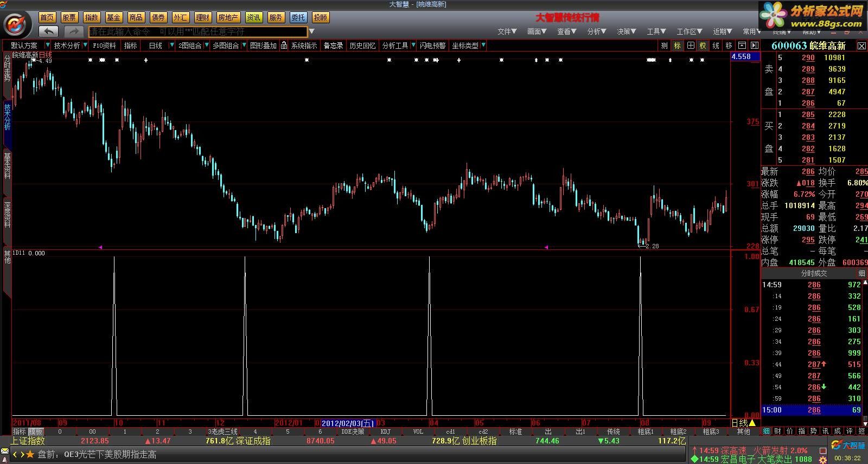Open the 工具 menu
Screen dimensions: 868x464
[656, 31]
